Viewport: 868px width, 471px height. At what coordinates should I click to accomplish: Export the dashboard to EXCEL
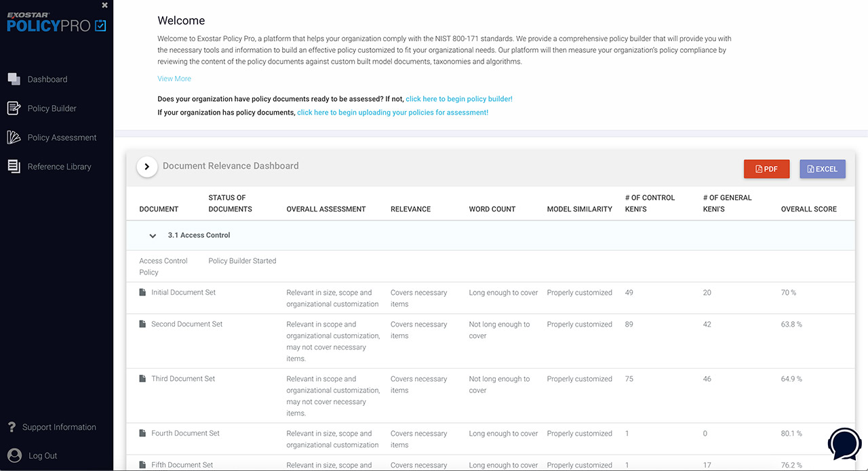coord(823,169)
